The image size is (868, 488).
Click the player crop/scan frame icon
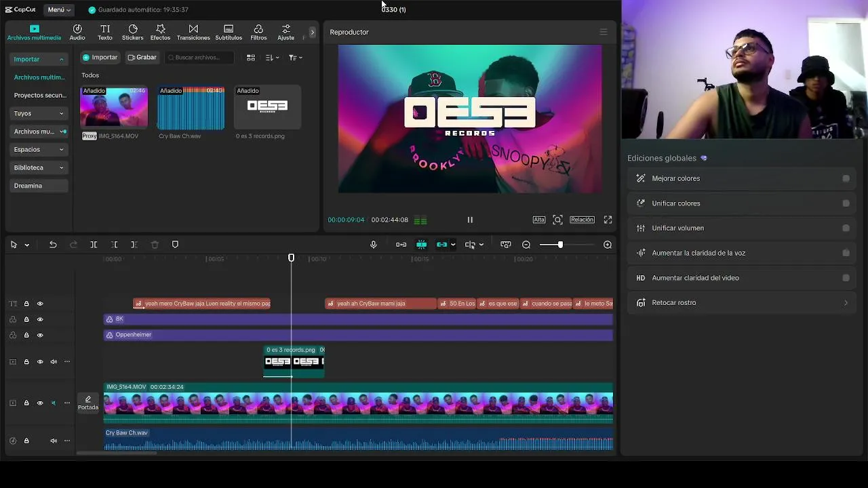[557, 220]
